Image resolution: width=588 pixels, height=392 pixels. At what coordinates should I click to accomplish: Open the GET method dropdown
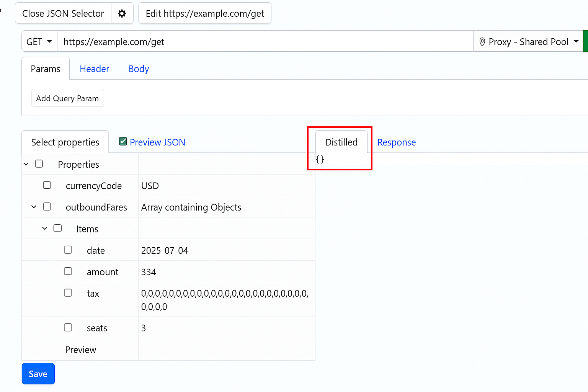click(39, 41)
